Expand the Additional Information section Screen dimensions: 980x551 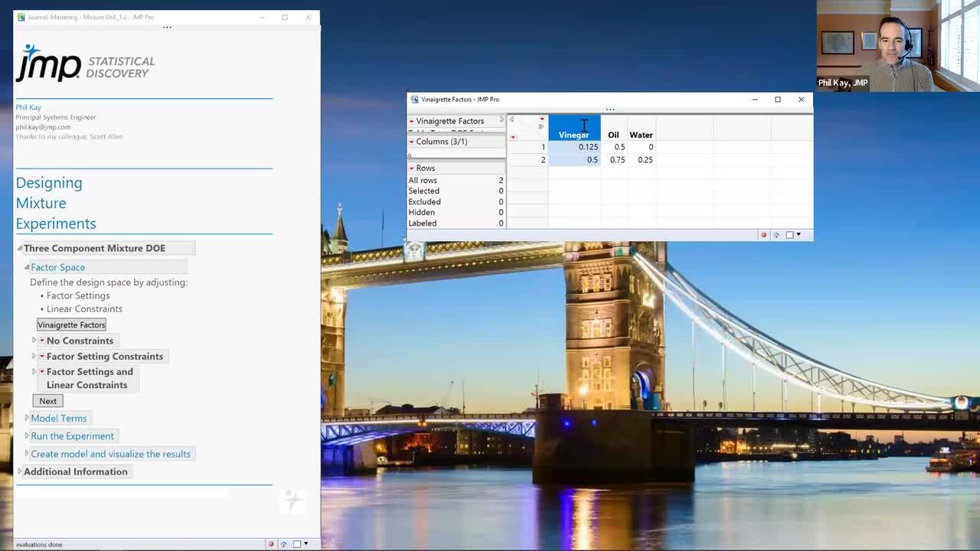(20, 471)
